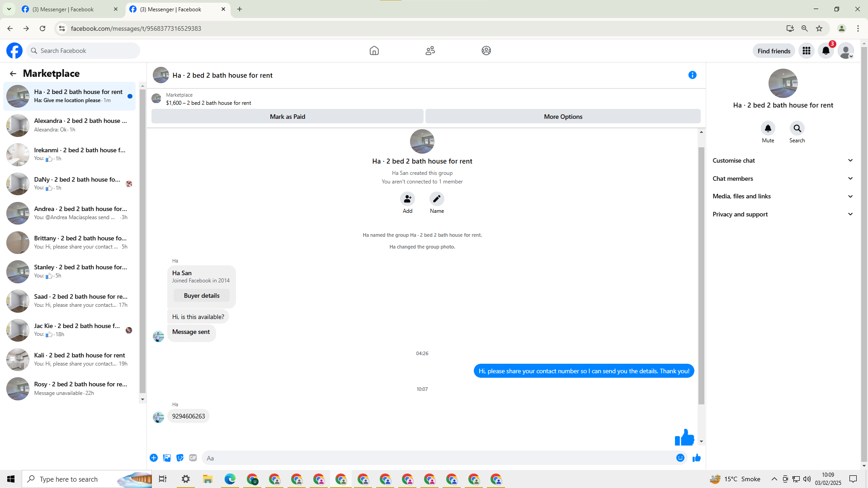Viewport: 868px width, 488px height.
Task: Expand Privacy and support section
Action: (783, 214)
